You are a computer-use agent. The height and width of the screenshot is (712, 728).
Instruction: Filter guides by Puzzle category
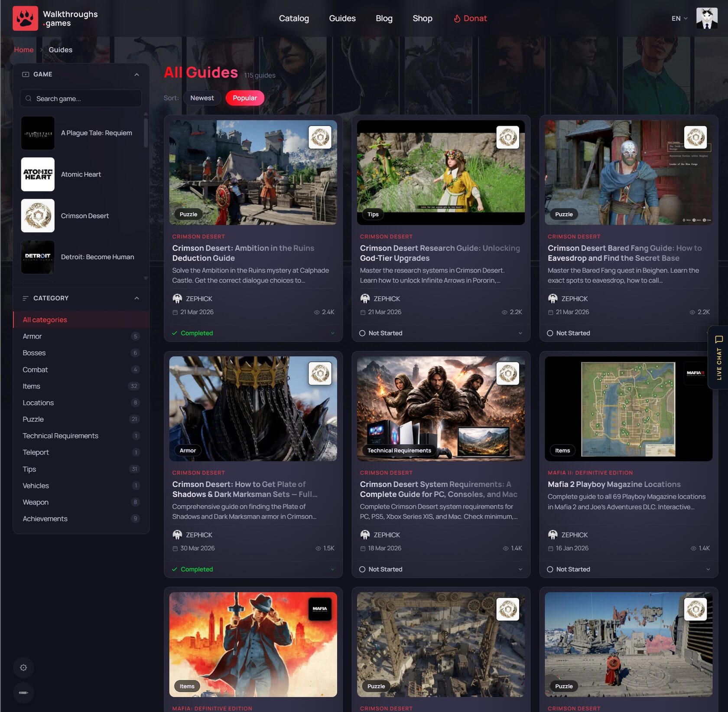click(81, 419)
